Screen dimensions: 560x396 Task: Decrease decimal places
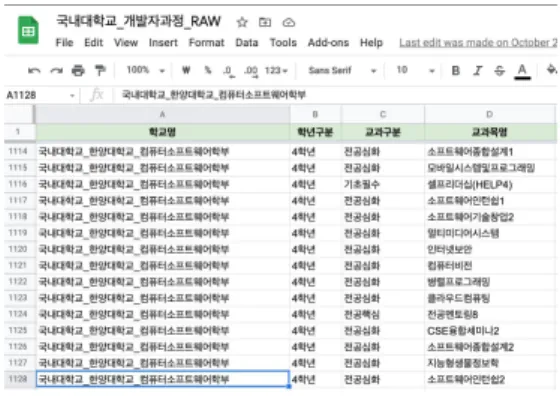229,71
